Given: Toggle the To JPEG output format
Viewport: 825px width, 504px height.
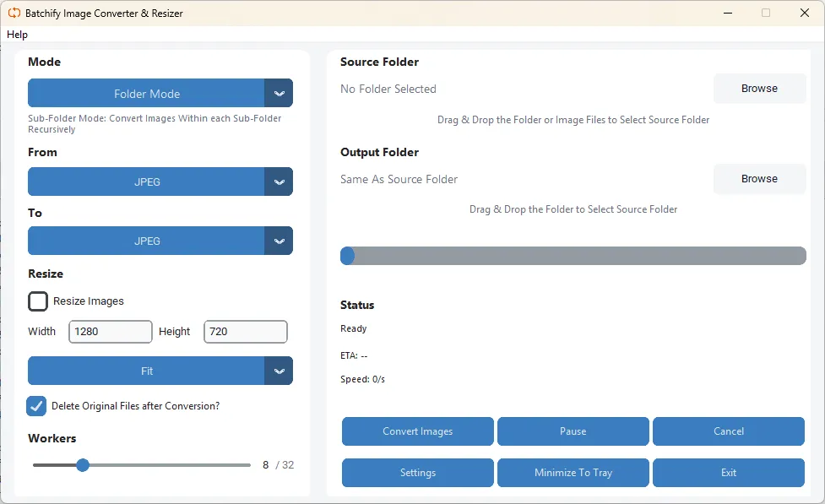Looking at the screenshot, I should (148, 241).
